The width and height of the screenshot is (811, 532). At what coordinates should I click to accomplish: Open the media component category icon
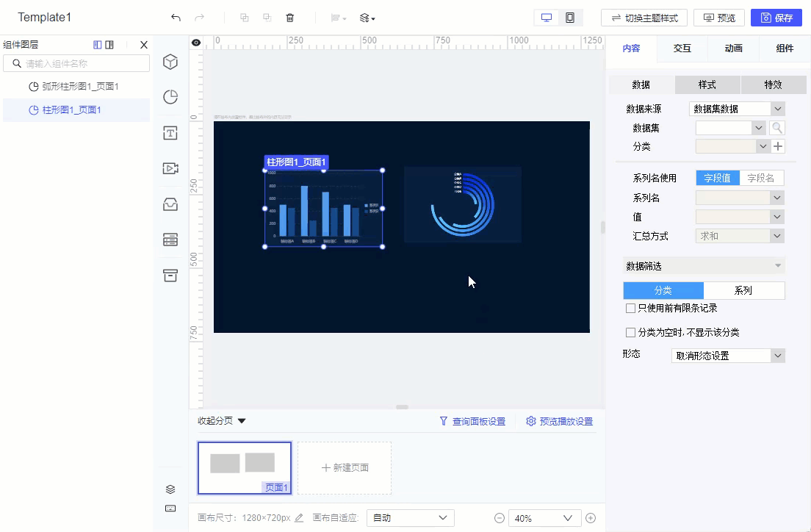[170, 168]
